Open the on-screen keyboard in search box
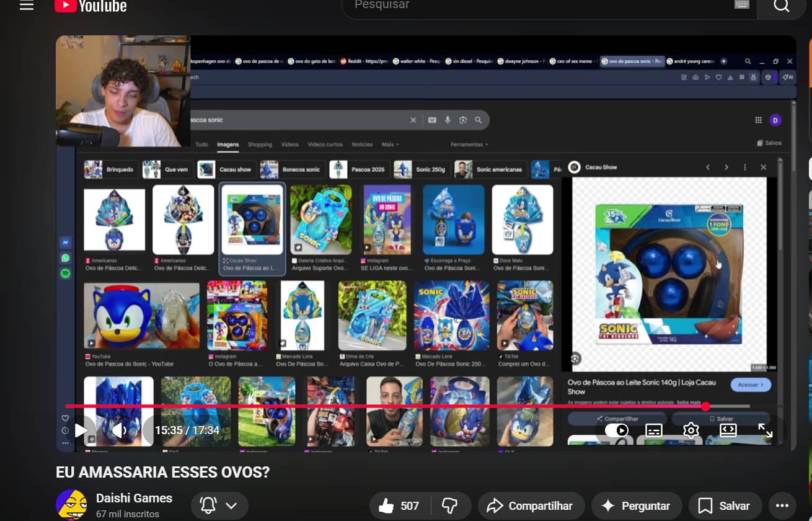Image resolution: width=812 pixels, height=521 pixels. [742, 4]
